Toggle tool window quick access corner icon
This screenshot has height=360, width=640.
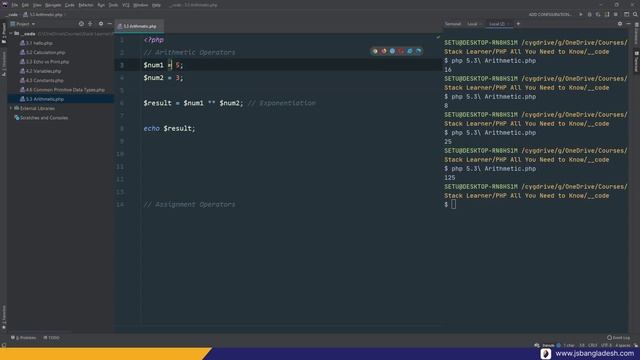coord(4,345)
